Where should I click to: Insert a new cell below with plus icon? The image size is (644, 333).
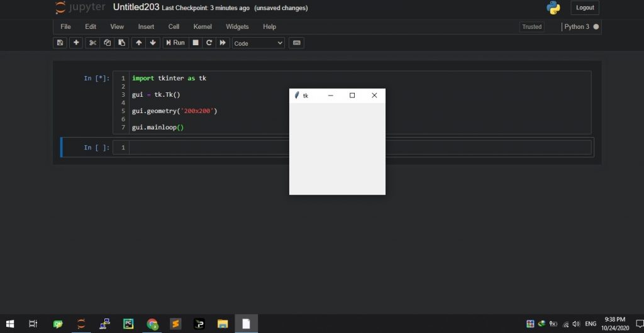click(x=76, y=43)
